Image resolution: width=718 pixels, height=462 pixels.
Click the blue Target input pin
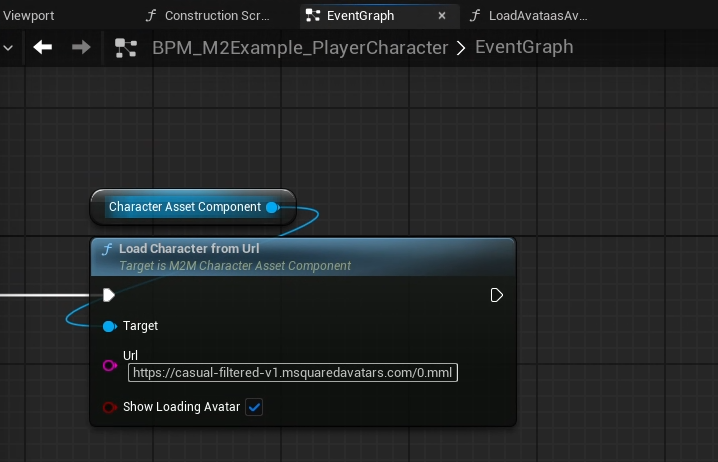(109, 326)
